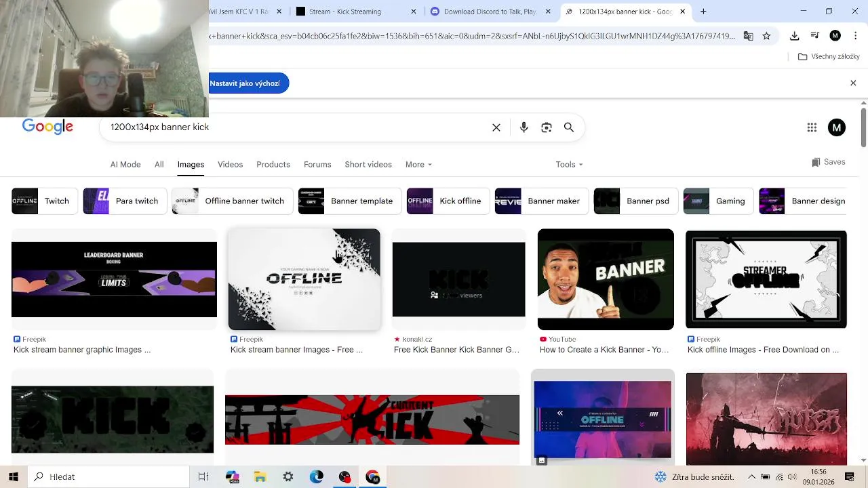868x488 pixels.
Task: Open the Google apps grid
Action: (x=812, y=127)
